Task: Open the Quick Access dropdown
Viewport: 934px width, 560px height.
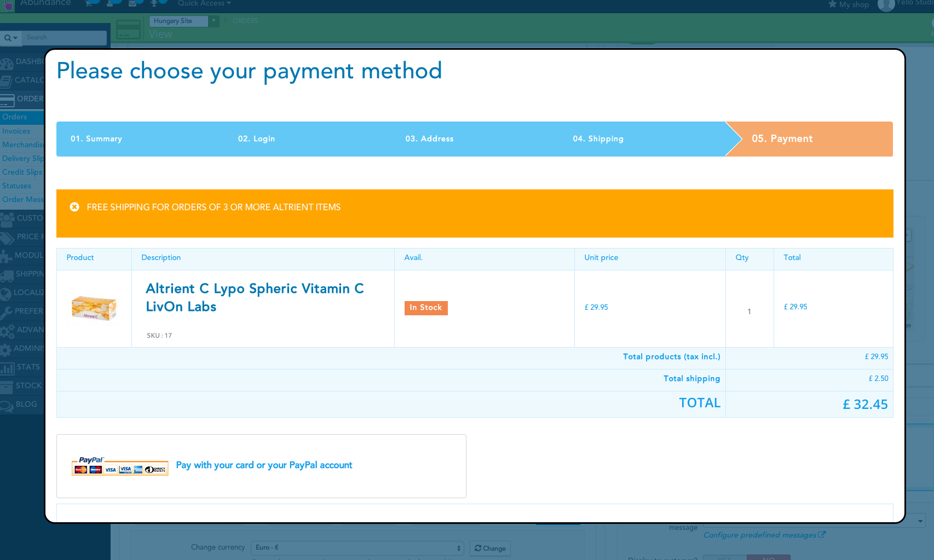Action: (x=204, y=3)
